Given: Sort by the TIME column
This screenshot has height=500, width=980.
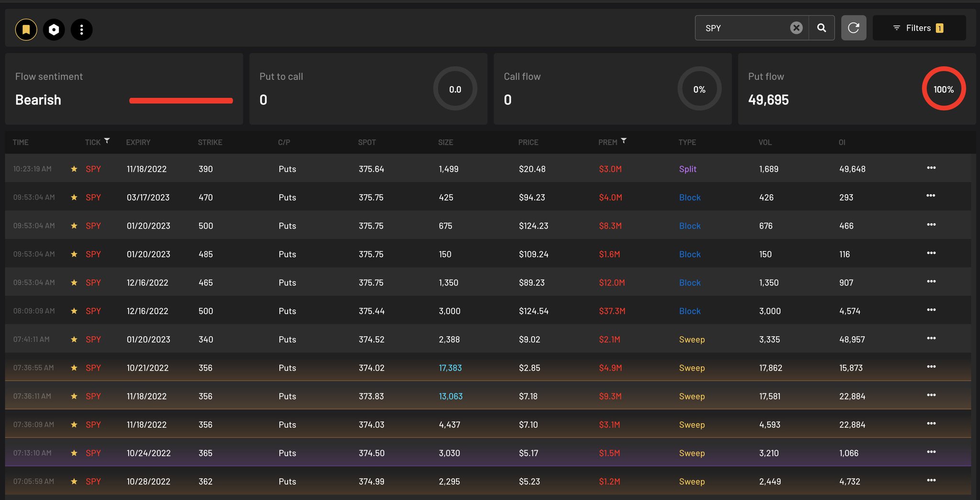Looking at the screenshot, I should pyautogui.click(x=21, y=142).
